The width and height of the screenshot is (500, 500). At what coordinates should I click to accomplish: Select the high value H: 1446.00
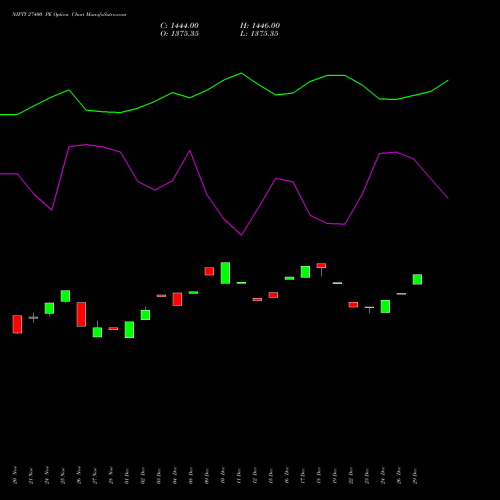click(x=260, y=26)
